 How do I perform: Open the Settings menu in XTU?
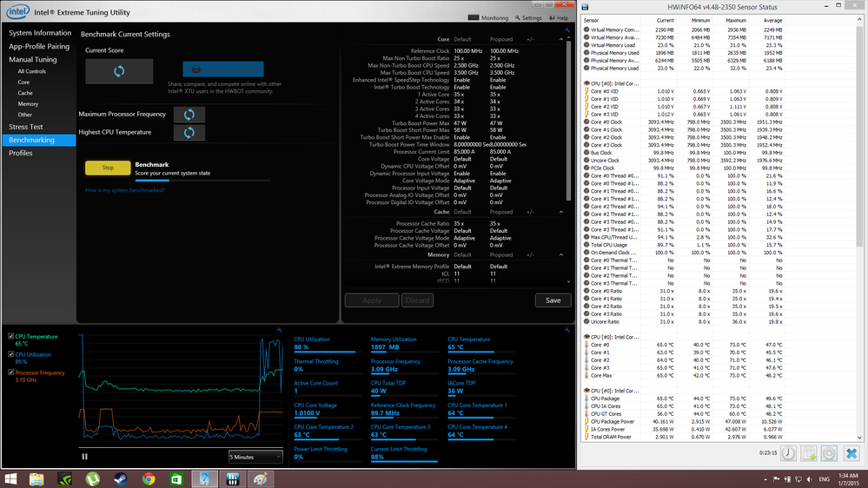click(528, 17)
